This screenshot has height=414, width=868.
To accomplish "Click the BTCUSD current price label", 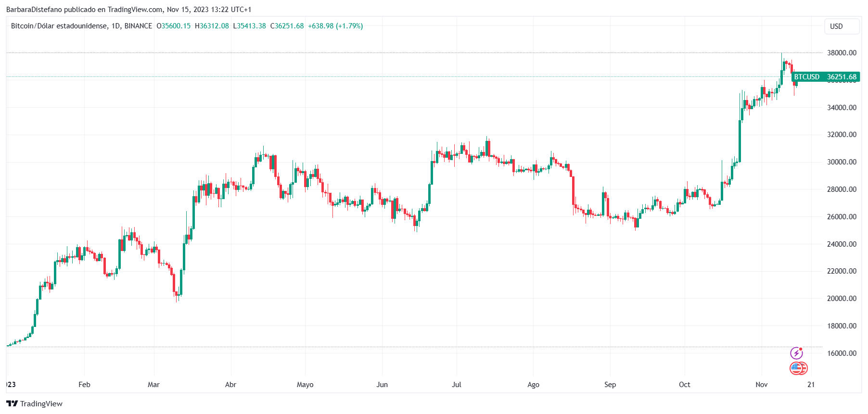I will point(825,77).
